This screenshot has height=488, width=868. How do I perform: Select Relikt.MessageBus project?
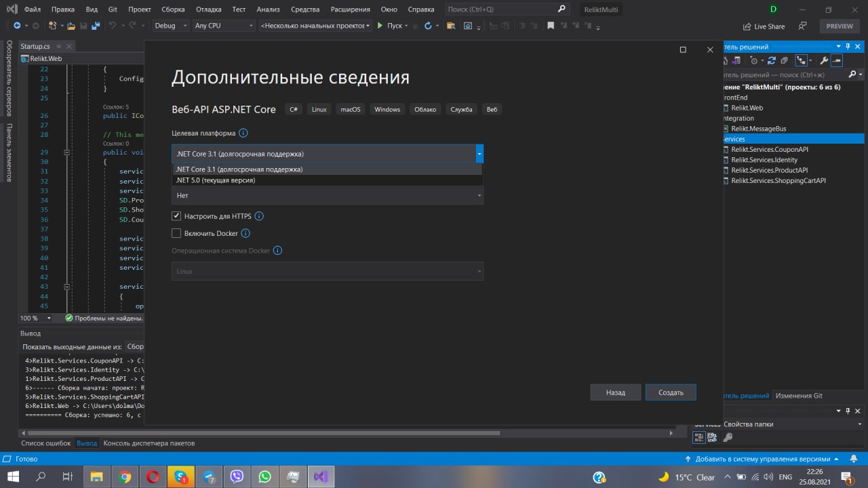[x=758, y=129]
